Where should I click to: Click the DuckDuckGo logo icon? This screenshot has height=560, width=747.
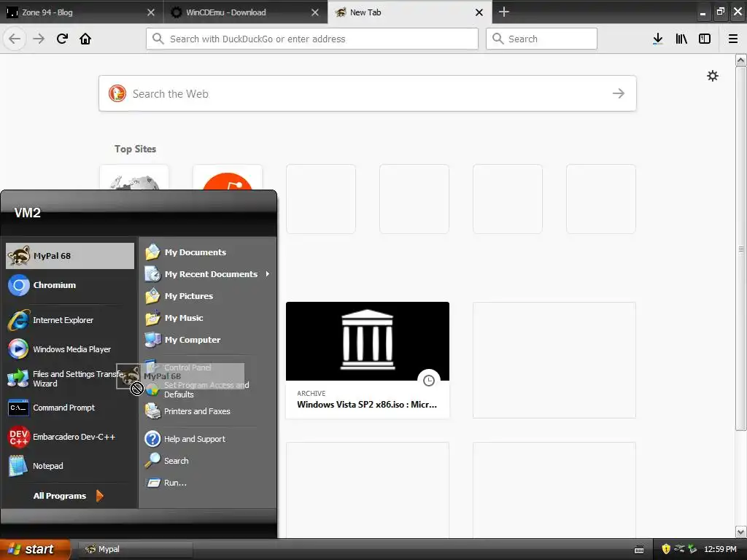117,93
